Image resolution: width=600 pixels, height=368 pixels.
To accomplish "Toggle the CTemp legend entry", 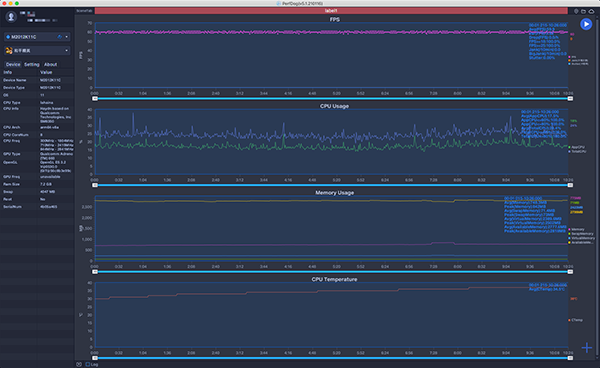I will 576,320.
